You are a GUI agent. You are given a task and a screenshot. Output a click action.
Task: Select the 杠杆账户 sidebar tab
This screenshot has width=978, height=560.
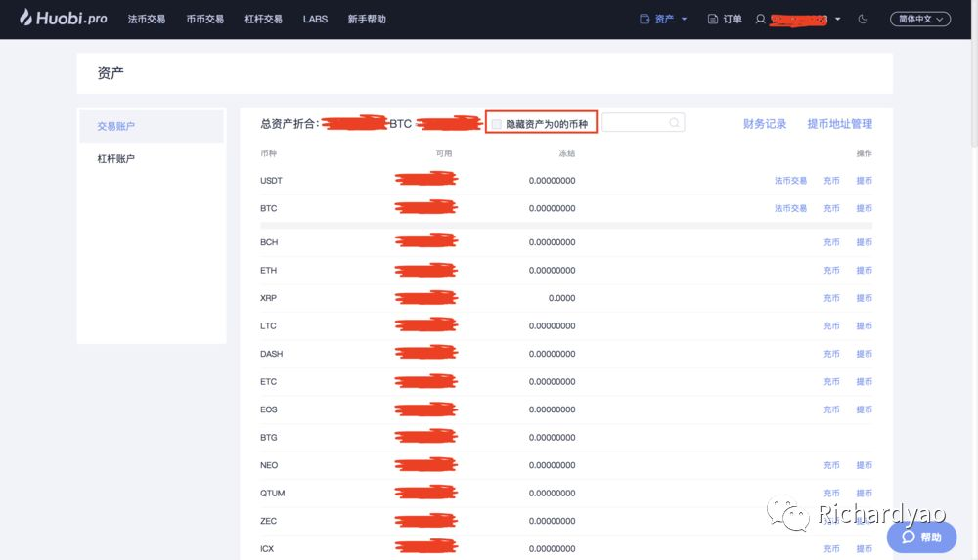coord(116,158)
